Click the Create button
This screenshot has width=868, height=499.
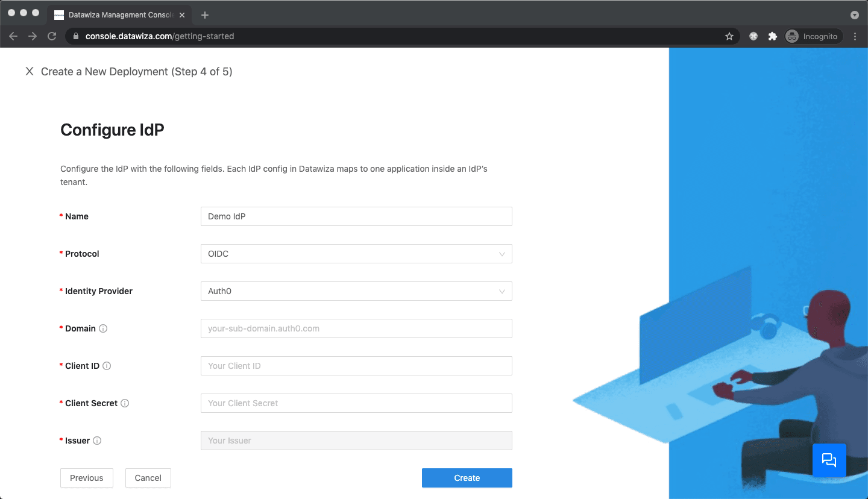(467, 478)
